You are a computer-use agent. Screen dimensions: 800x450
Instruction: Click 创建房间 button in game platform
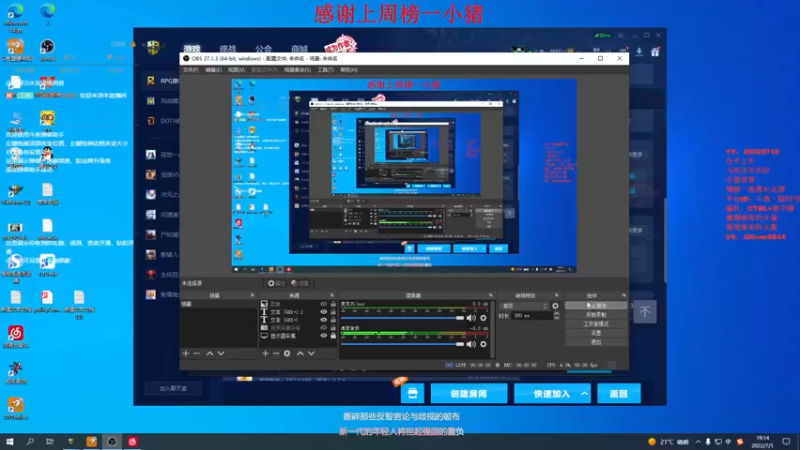pos(469,393)
